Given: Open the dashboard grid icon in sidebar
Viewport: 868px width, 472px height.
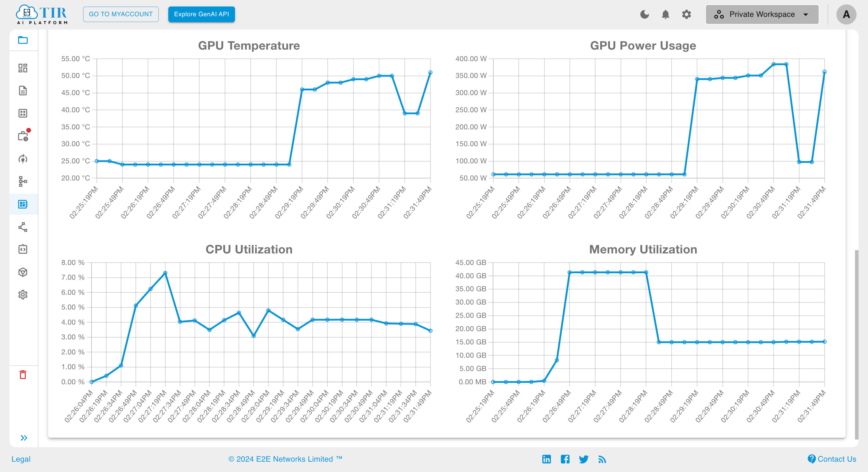Looking at the screenshot, I should (x=23, y=68).
